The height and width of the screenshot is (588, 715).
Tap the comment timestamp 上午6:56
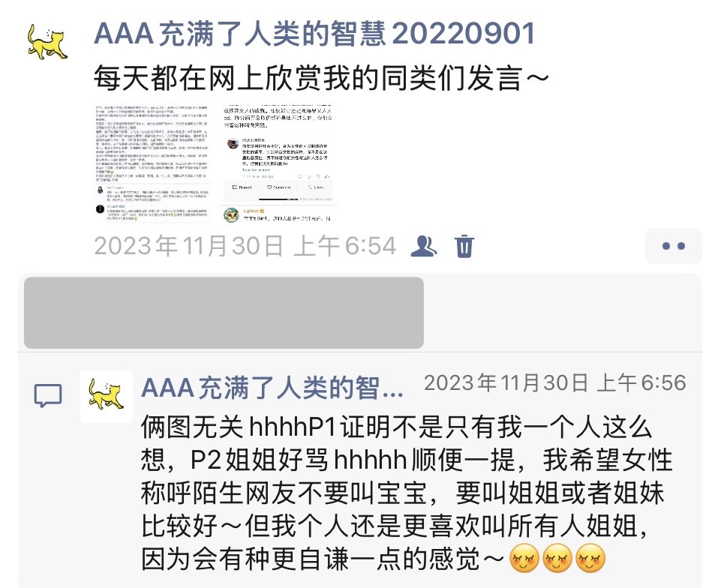(x=641, y=383)
